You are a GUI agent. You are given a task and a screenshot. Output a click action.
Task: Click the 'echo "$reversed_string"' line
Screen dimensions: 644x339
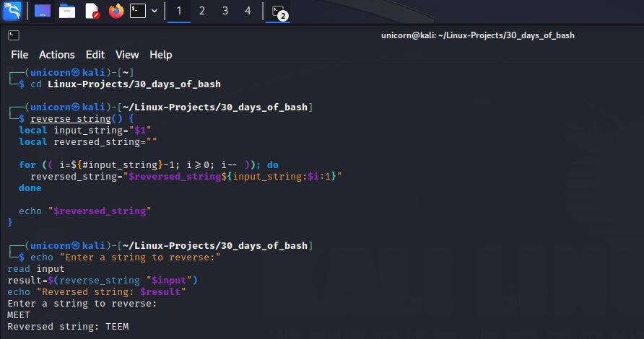point(84,211)
